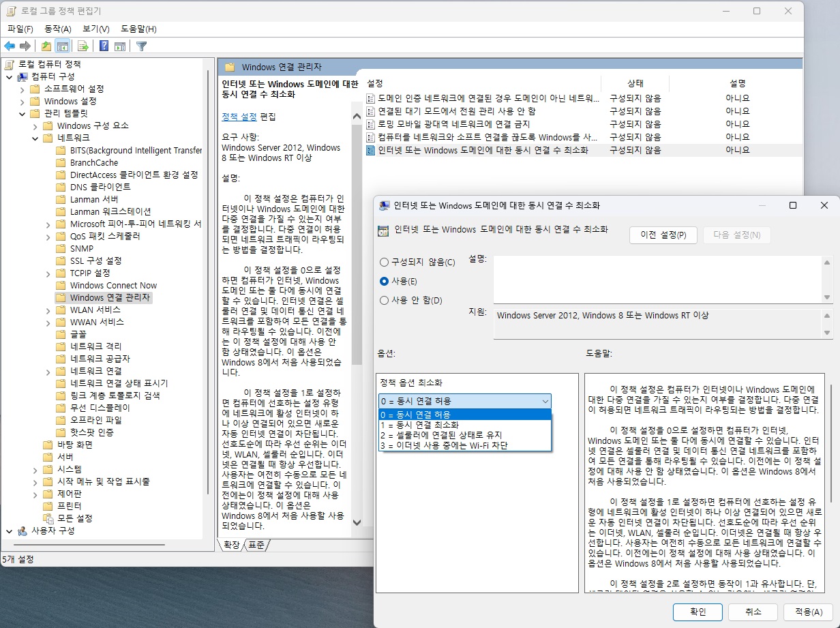Image resolution: width=840 pixels, height=628 pixels.
Task: Click the 정책 설정 link
Action: tap(239, 117)
